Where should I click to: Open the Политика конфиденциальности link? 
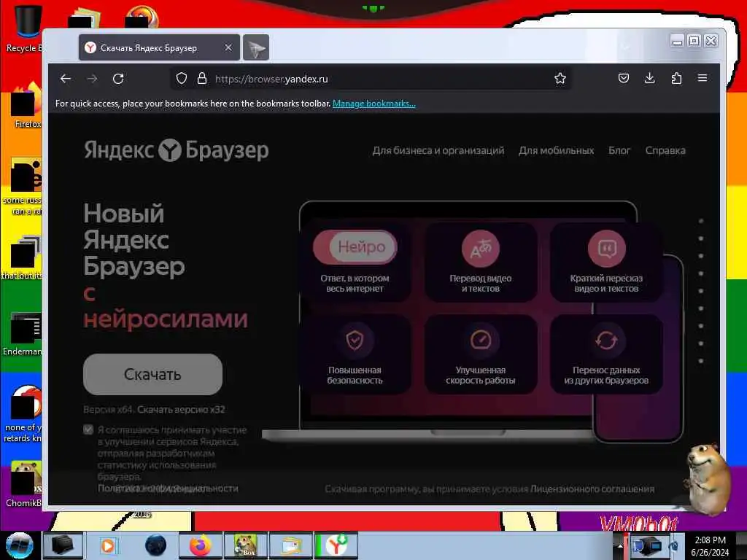pyautogui.click(x=168, y=488)
